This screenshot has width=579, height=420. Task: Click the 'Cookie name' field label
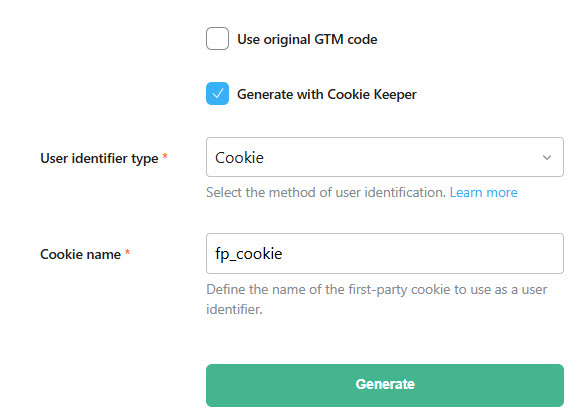(80, 254)
